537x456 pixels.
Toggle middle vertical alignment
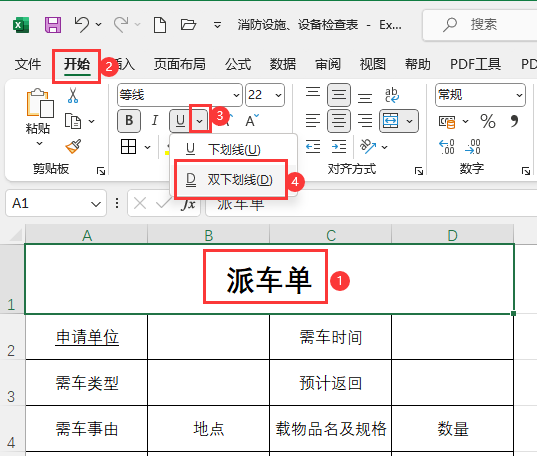coord(339,95)
